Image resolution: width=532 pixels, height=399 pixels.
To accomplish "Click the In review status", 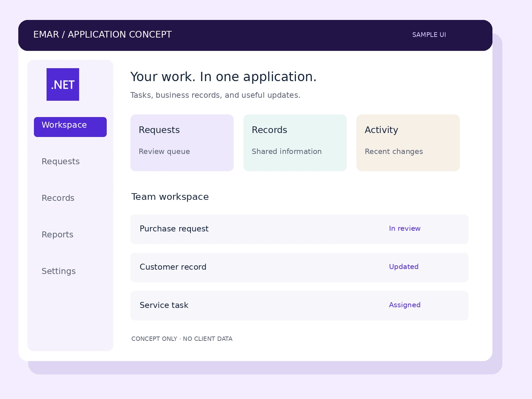I will pos(405,228).
